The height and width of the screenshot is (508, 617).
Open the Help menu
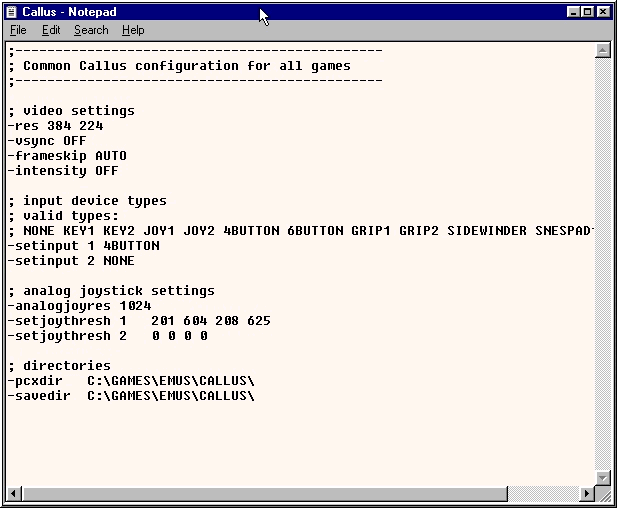(x=133, y=30)
